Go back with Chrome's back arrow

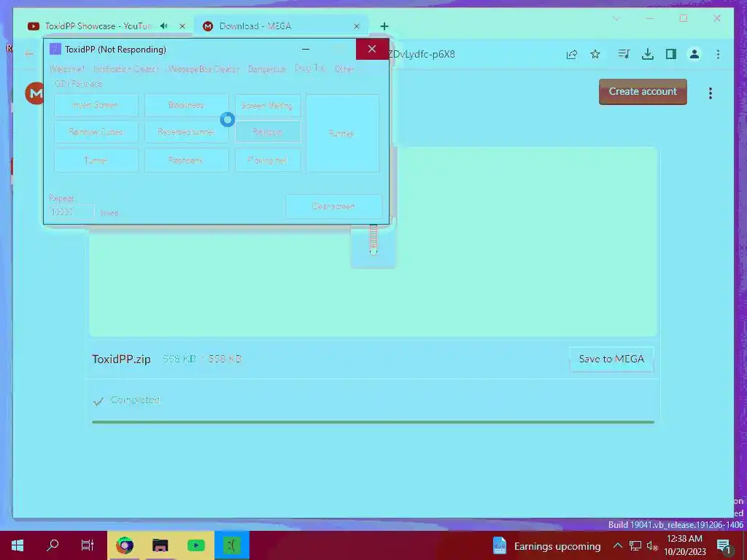29,54
